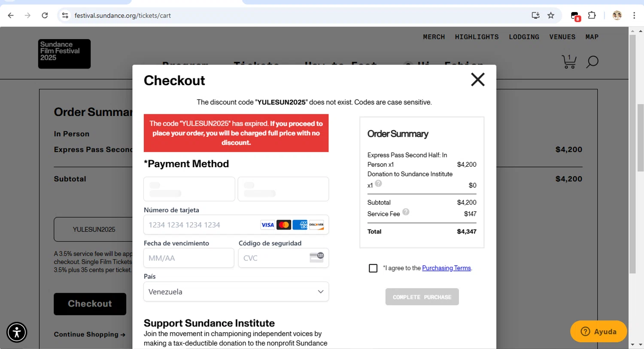This screenshot has width=644, height=349.
Task: Check the Purchasing Terms agreement checkbox
Action: click(373, 268)
